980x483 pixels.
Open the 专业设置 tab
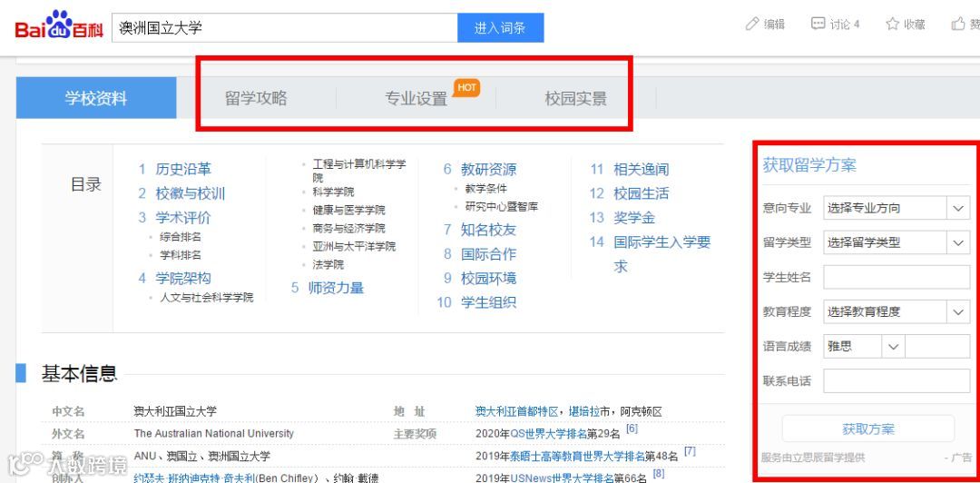click(416, 99)
